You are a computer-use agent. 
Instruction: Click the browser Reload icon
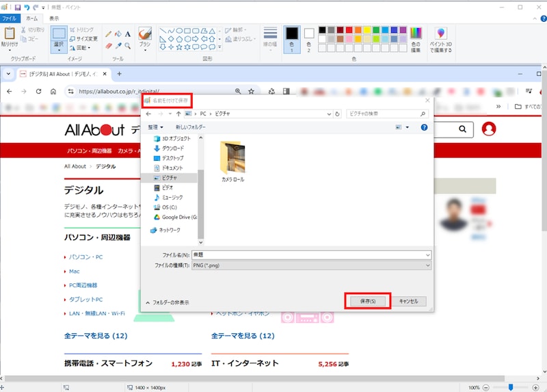pyautogui.click(x=38, y=92)
